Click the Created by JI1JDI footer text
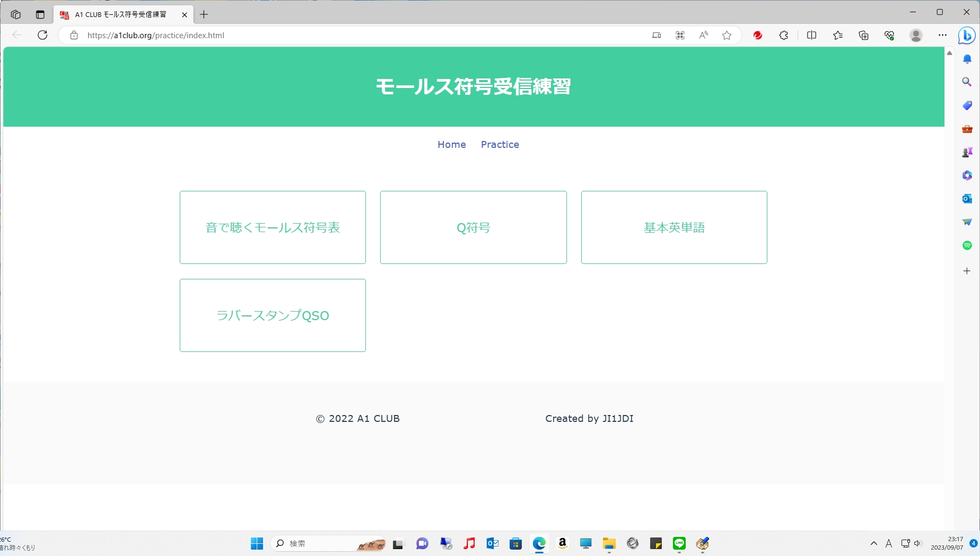 tap(589, 419)
